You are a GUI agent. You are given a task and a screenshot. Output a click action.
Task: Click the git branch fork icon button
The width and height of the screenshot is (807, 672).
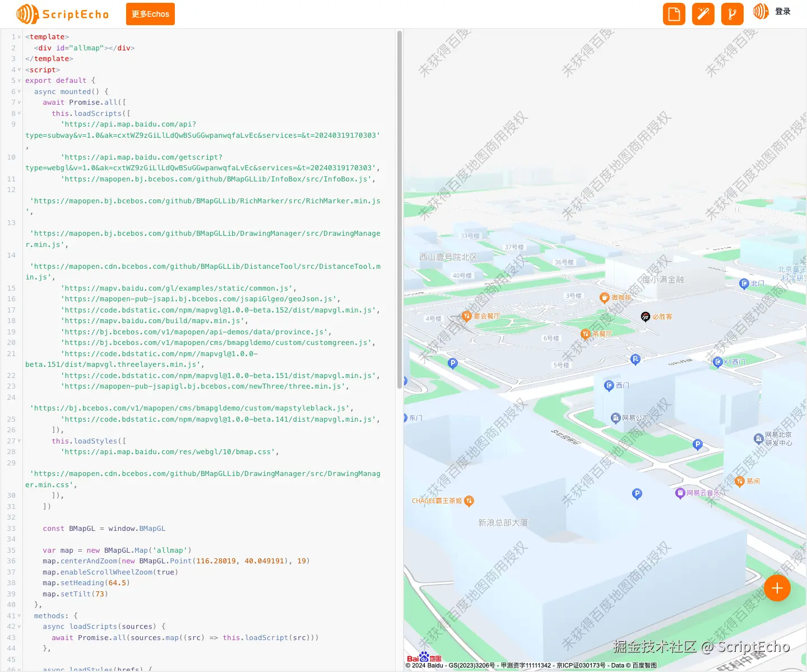732,14
